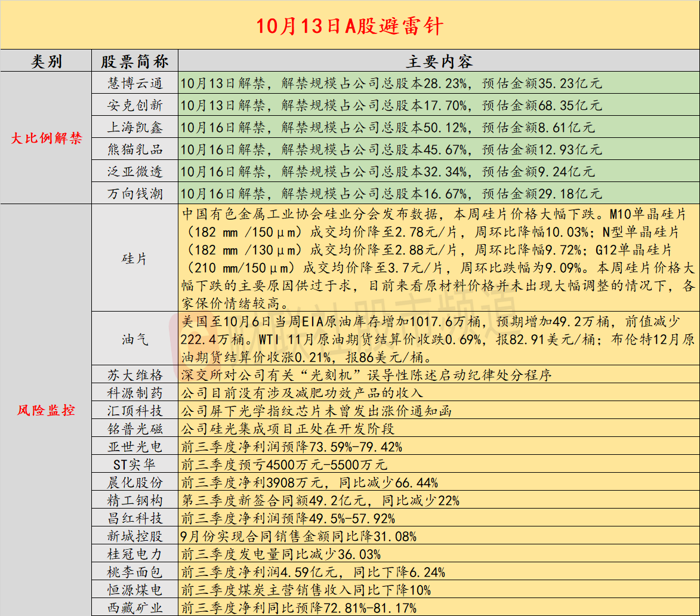Click the title '10月13日A股避雷针'
The height and width of the screenshot is (616, 700).
350,26
